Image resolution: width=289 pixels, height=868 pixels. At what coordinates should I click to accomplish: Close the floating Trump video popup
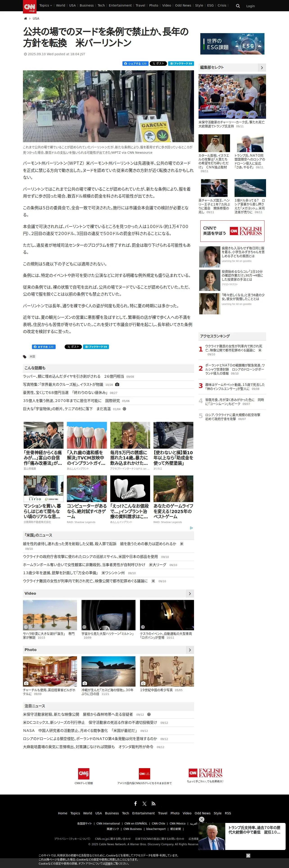coord(201,819)
